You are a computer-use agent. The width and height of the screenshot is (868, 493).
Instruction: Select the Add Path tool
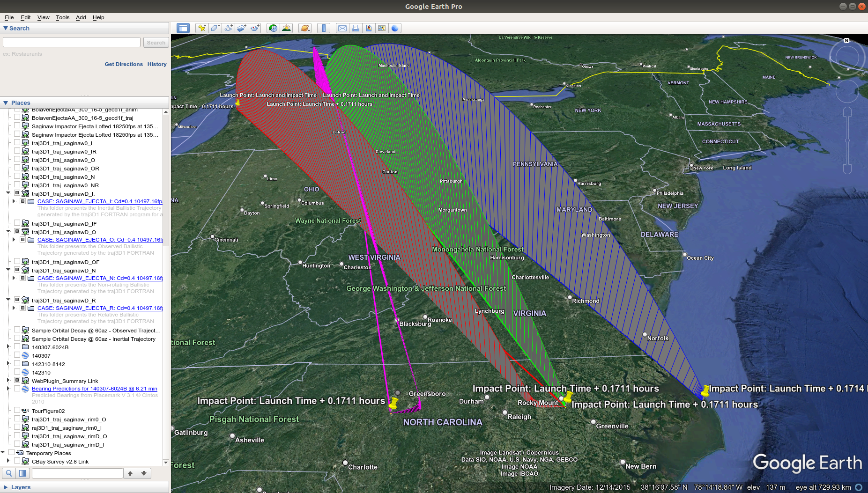pos(228,28)
